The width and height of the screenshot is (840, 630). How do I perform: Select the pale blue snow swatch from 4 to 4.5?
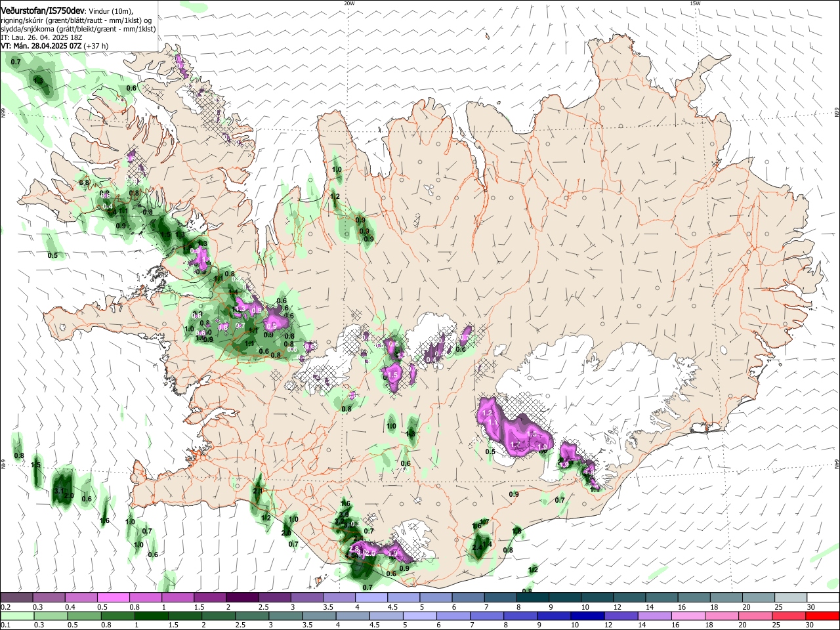(x=371, y=598)
